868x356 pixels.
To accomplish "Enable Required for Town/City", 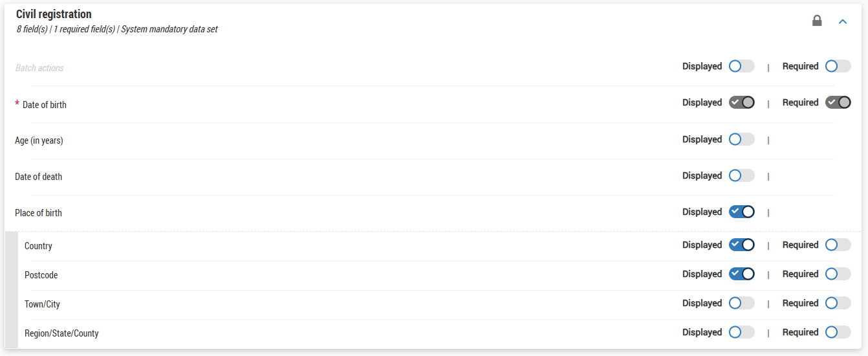I will (x=838, y=303).
